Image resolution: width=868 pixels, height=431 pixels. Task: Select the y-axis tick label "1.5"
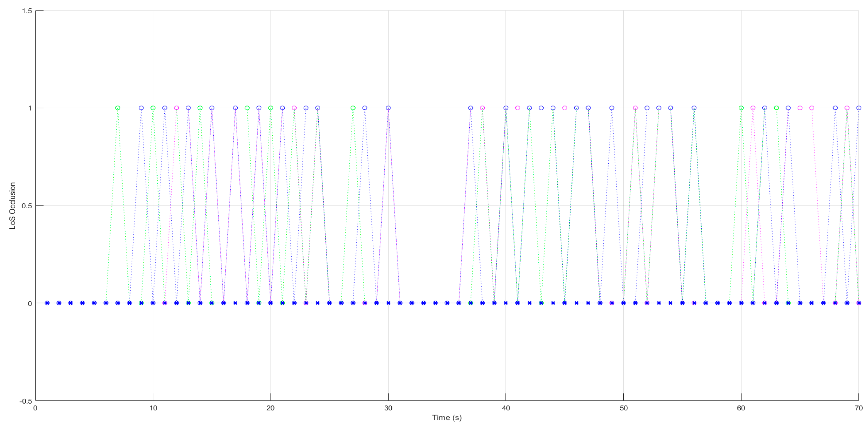pyautogui.click(x=27, y=11)
